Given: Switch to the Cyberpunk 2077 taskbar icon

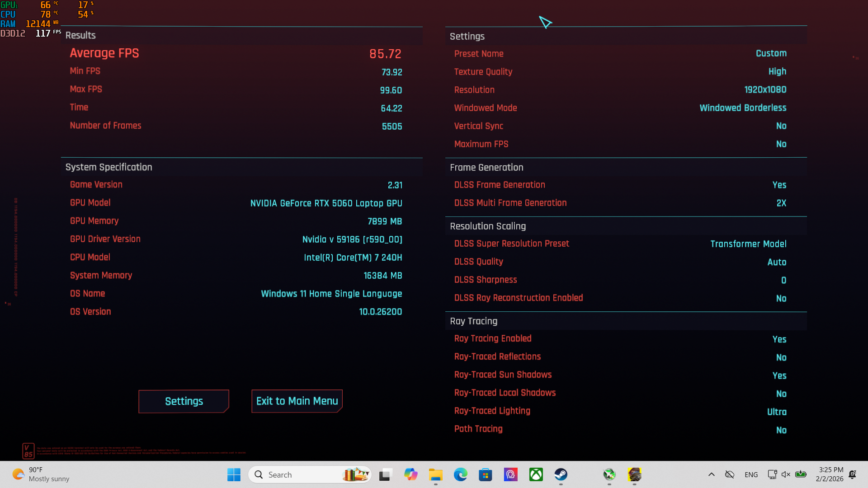Looking at the screenshot, I should point(634,474).
